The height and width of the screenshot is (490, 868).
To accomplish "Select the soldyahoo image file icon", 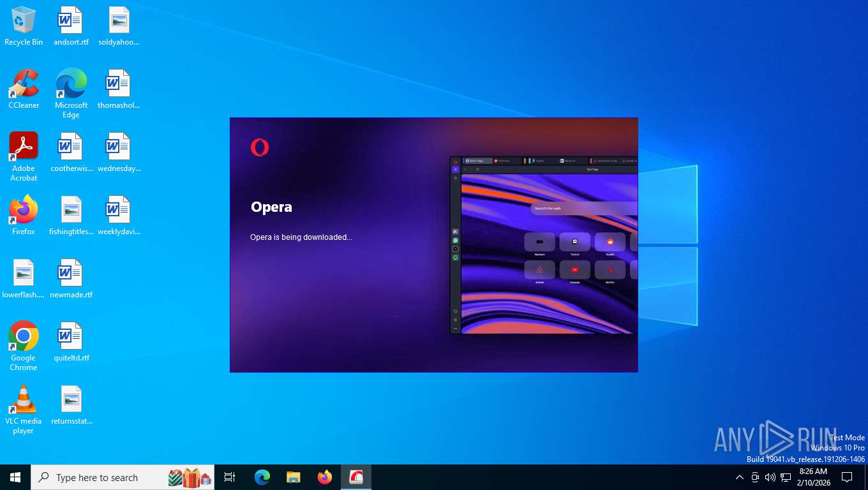I will (119, 27).
